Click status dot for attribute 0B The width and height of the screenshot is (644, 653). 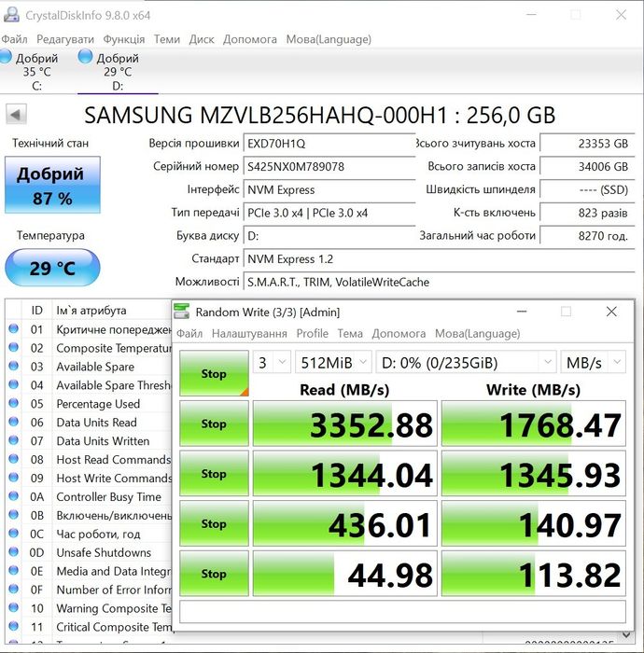pyautogui.click(x=13, y=515)
